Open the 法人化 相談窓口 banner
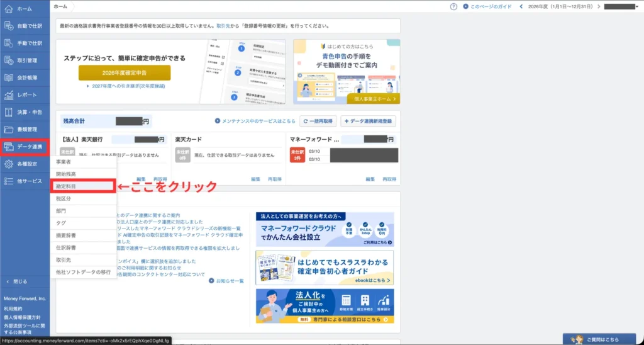This screenshot has height=345, width=644. click(x=325, y=306)
